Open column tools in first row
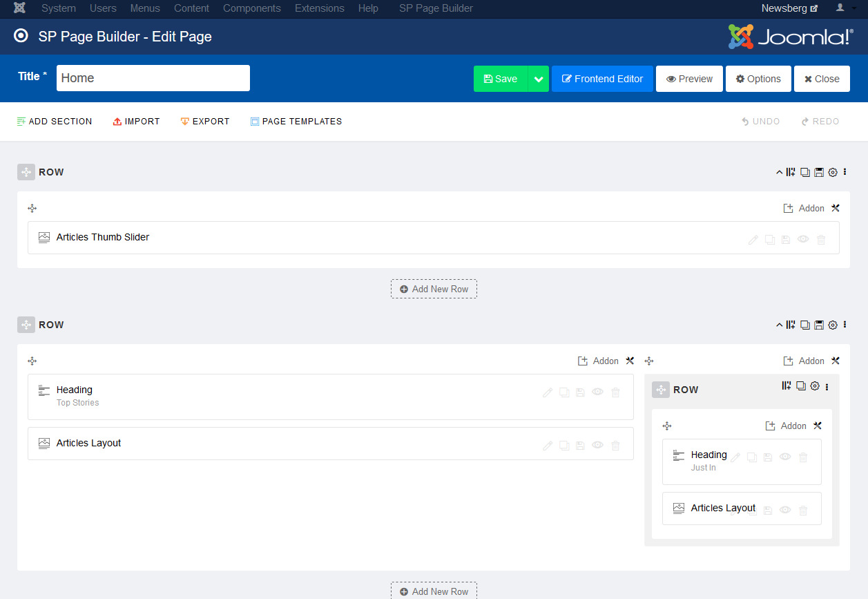Screen dimensions: 868x599 coord(836,208)
